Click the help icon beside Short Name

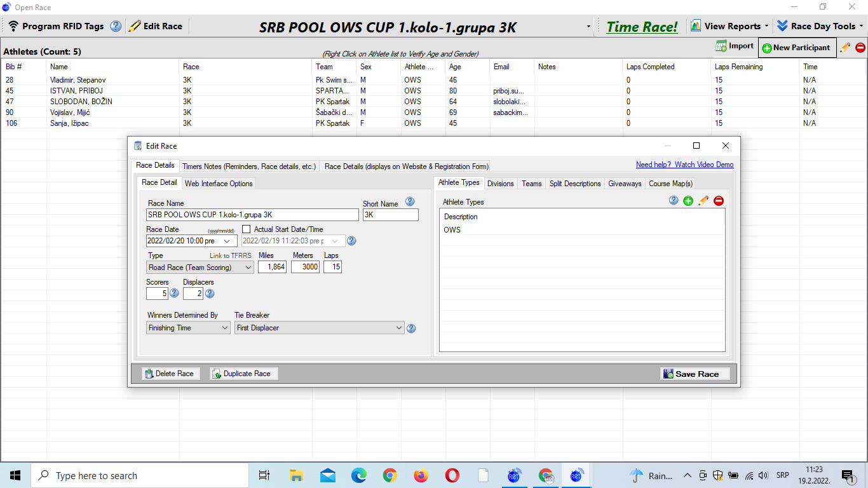[410, 202]
